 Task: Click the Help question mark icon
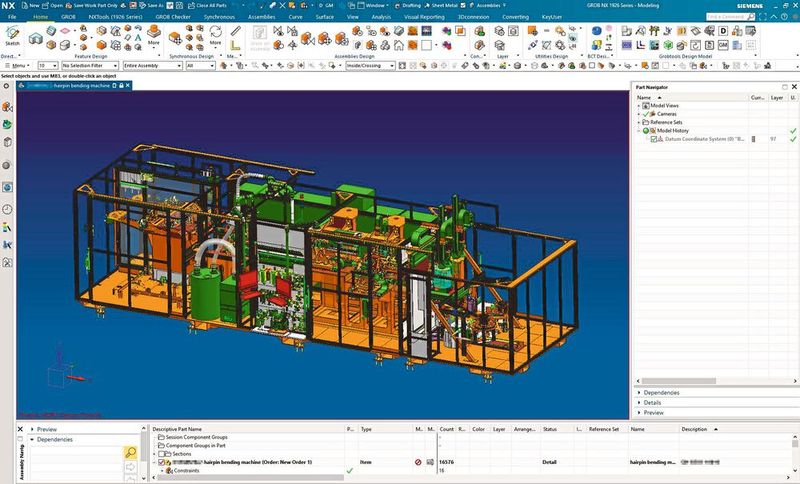click(783, 17)
